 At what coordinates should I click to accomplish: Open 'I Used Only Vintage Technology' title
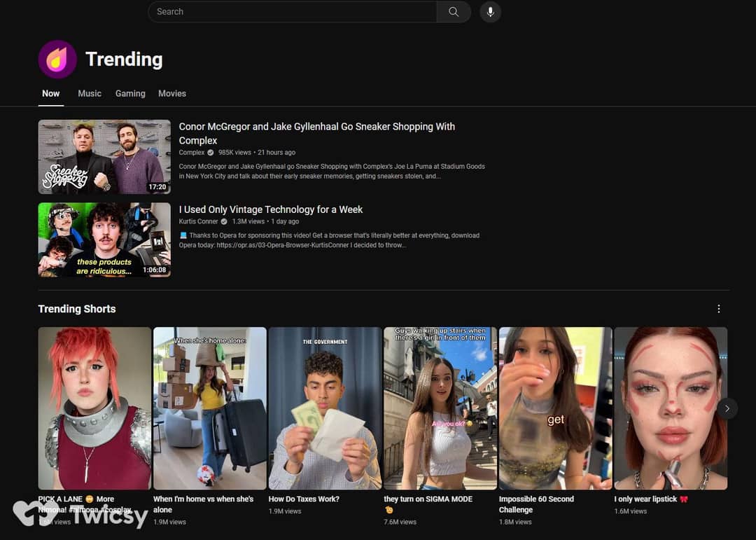(270, 209)
